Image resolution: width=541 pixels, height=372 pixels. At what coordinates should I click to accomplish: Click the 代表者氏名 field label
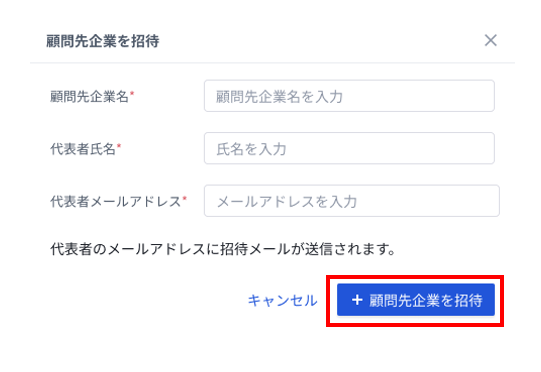[x=83, y=149]
